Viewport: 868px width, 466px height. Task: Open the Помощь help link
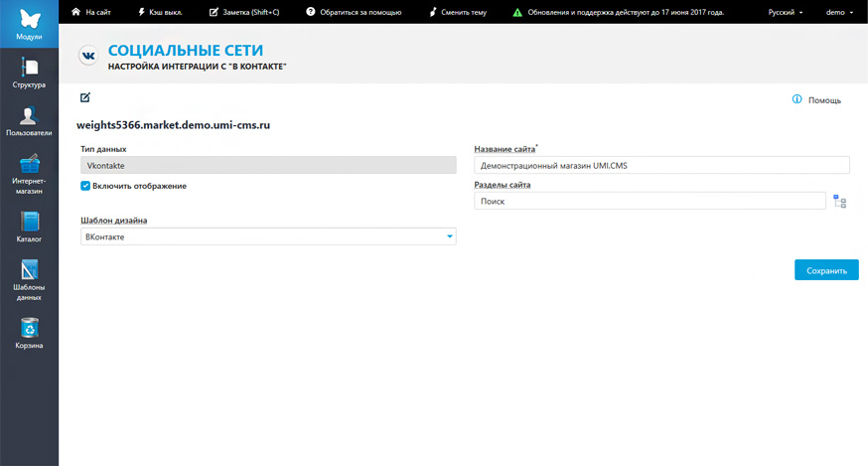pyautogui.click(x=816, y=99)
